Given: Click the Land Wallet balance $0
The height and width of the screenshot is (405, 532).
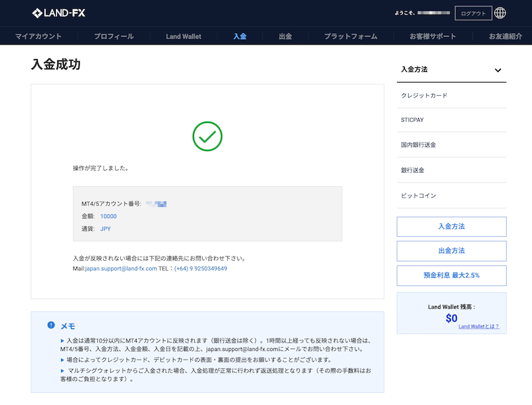Looking at the screenshot, I should click(x=452, y=318).
